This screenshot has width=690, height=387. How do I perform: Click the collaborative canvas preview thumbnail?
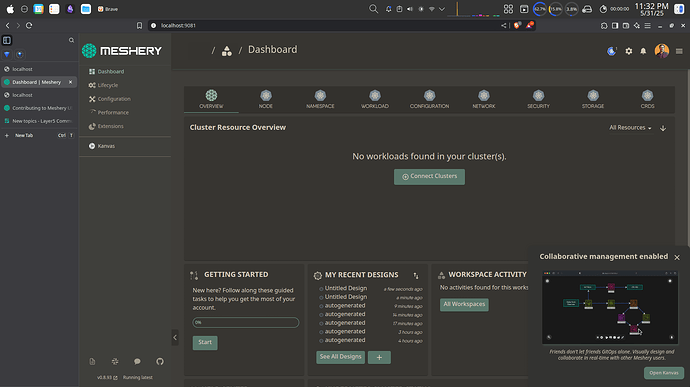tap(610, 307)
